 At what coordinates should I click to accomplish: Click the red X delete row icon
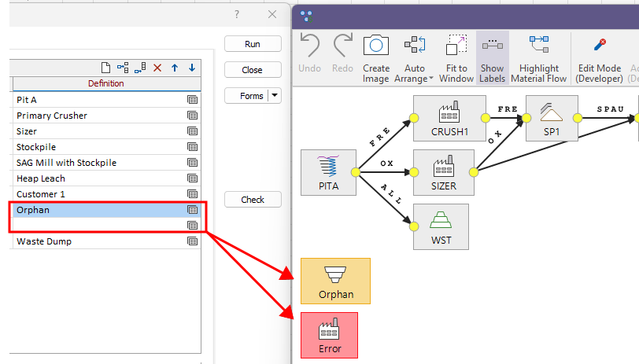[x=157, y=68]
